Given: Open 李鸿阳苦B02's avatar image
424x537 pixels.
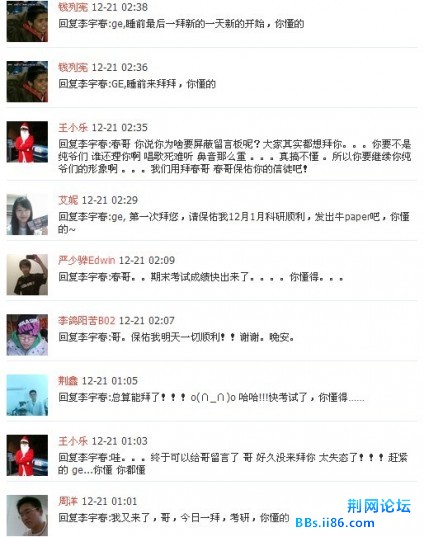Looking at the screenshot, I should [x=27, y=335].
